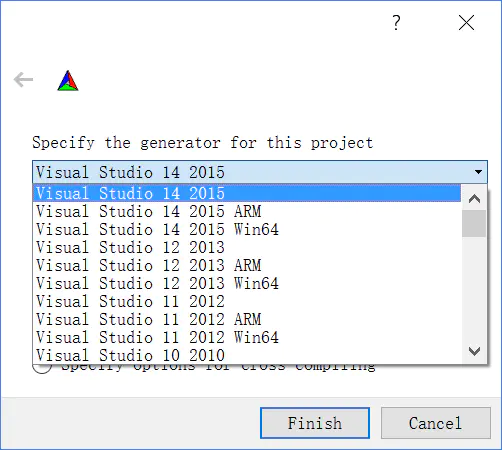Click the list scroll up arrow
502x450 pixels.
474,199
